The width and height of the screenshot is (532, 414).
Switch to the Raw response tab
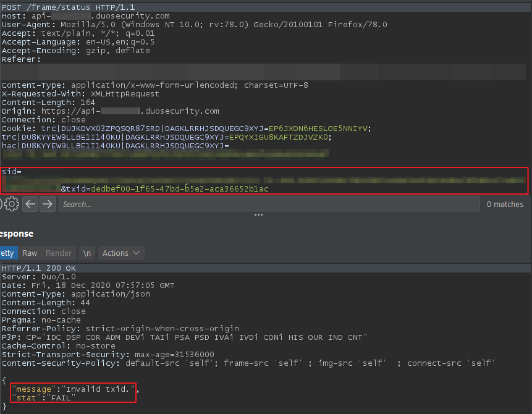tap(30, 253)
